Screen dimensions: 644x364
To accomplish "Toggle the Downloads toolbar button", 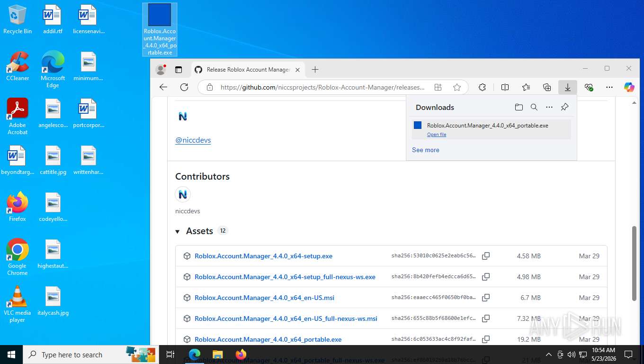I will click(567, 87).
